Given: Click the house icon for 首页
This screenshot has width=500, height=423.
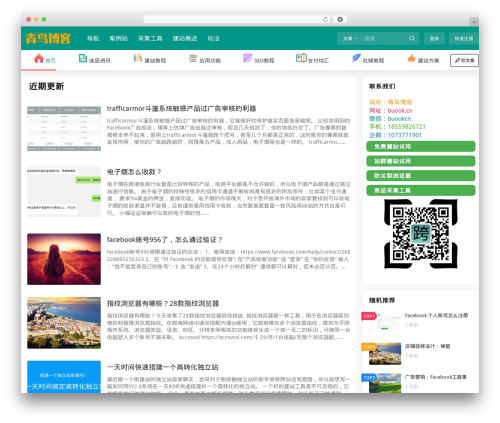Looking at the screenshot, I should click(39, 58).
